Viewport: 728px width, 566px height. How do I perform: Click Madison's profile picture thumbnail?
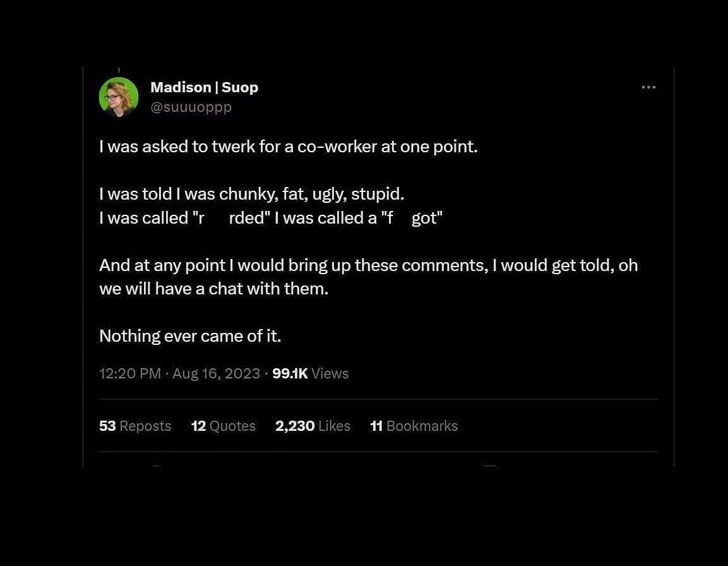point(119,96)
